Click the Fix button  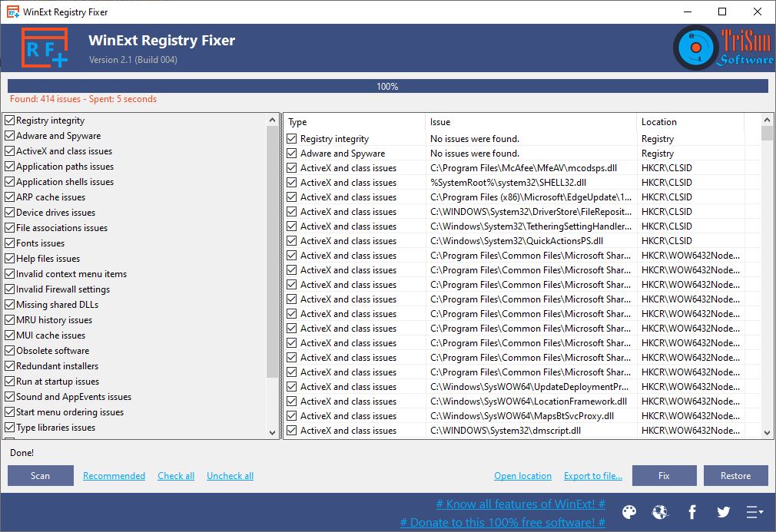pos(664,476)
